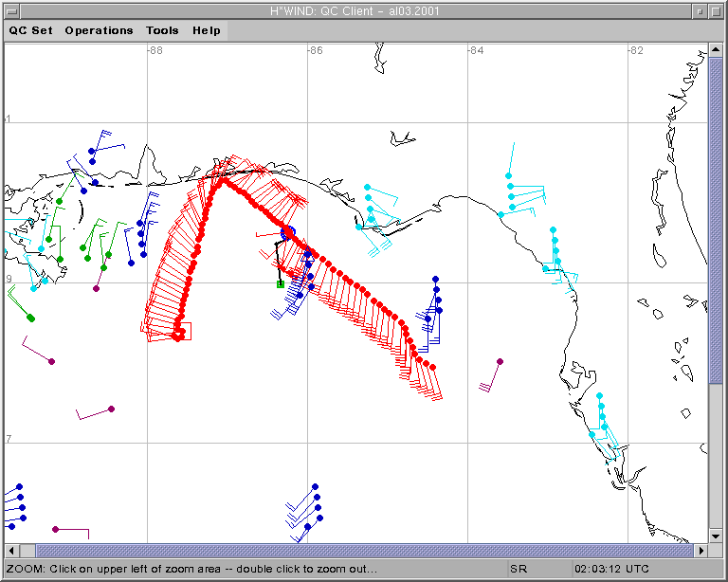The width and height of the screenshot is (728, 582).
Task: Click the blue circle storm center marker
Action: (x=288, y=232)
